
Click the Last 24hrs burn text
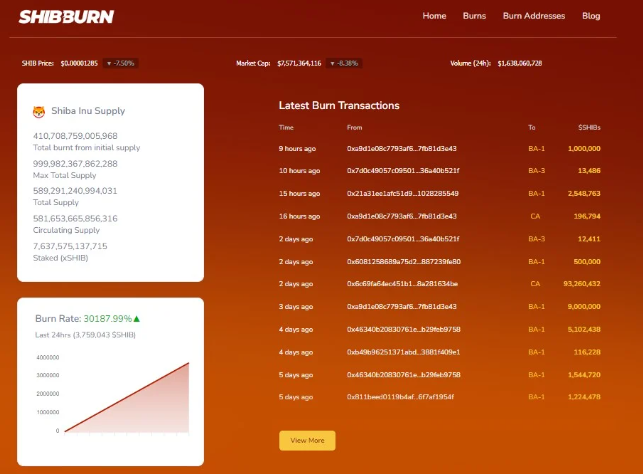click(85, 335)
